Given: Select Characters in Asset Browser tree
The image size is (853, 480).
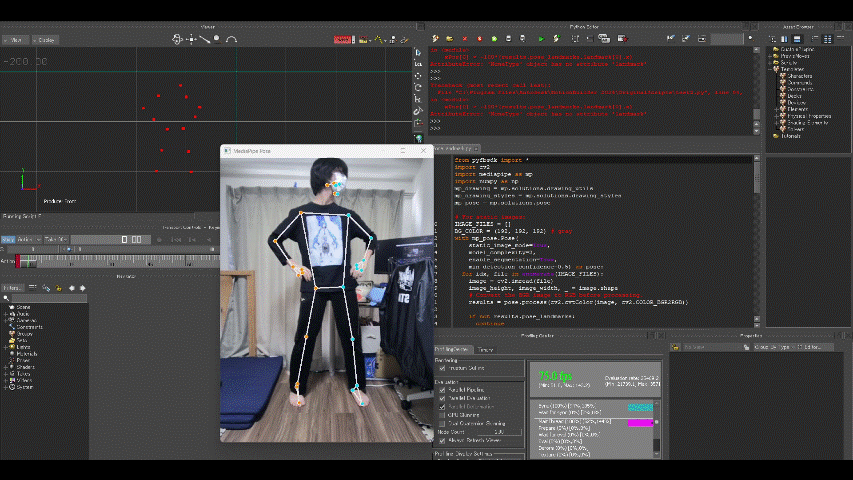Looking at the screenshot, I should click(x=799, y=76).
